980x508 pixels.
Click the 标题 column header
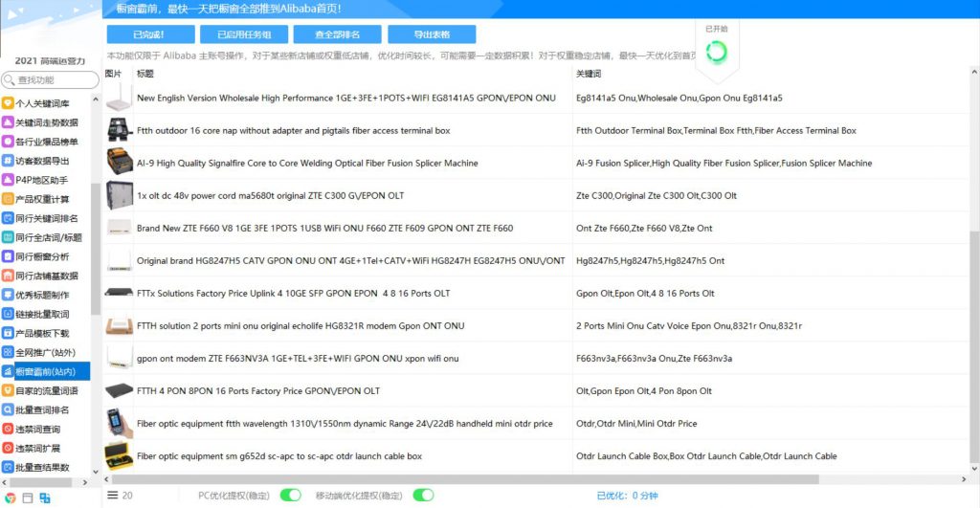145,73
